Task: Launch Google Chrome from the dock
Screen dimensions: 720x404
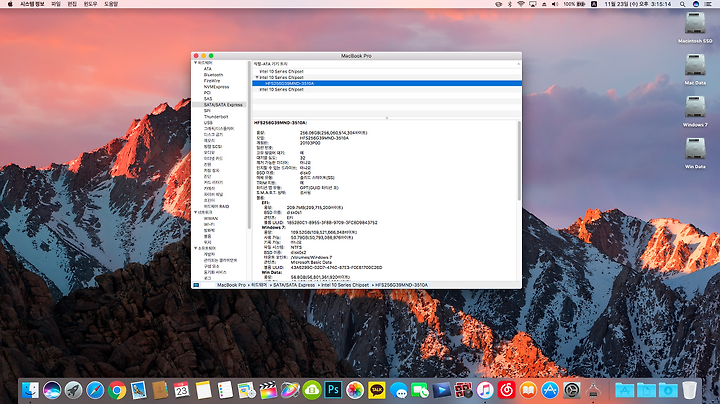Action: (x=117, y=390)
